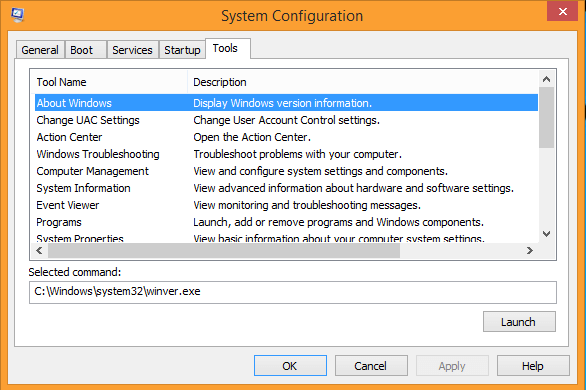Click the scroll down arrow in tools list
This screenshot has height=390, width=586.
click(x=546, y=234)
